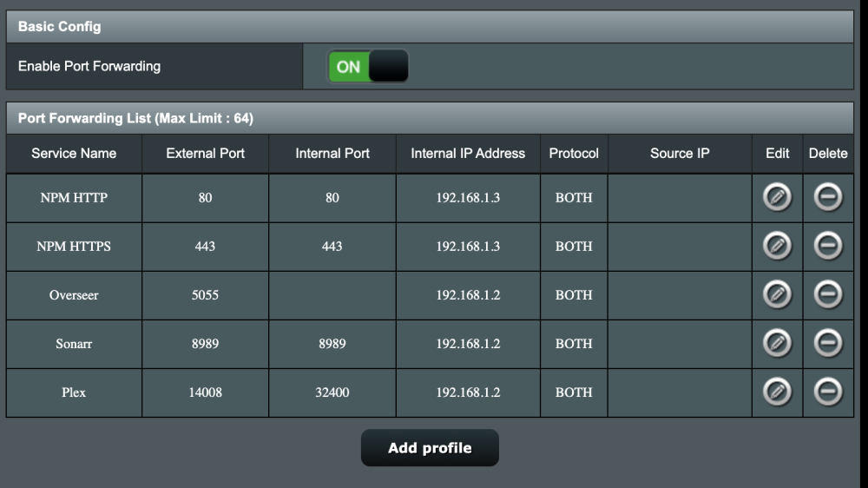Select the Plex service name cell
The width and height of the screenshot is (868, 488).
pyautogui.click(x=74, y=392)
